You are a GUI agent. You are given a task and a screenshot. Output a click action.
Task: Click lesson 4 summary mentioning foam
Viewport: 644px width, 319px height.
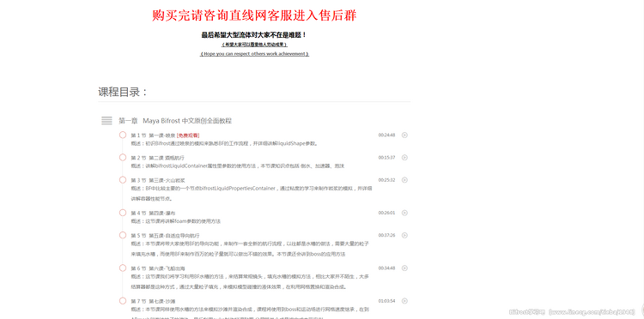click(176, 222)
